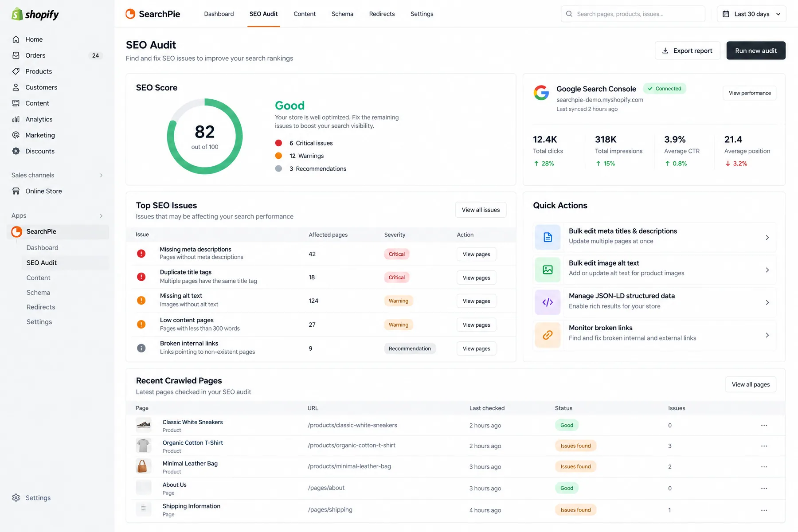Image resolution: width=798 pixels, height=532 pixels.
Task: Click the image icon for bulk edit alt text
Action: pyautogui.click(x=548, y=270)
